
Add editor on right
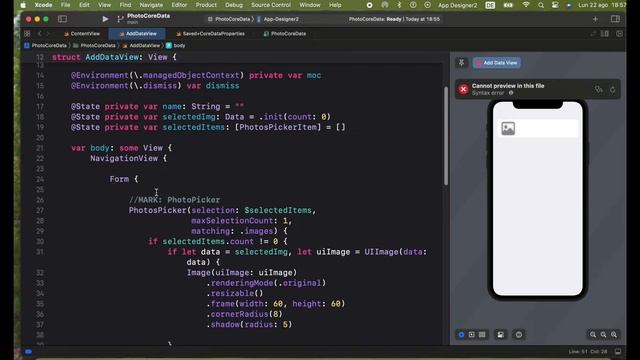620,33
